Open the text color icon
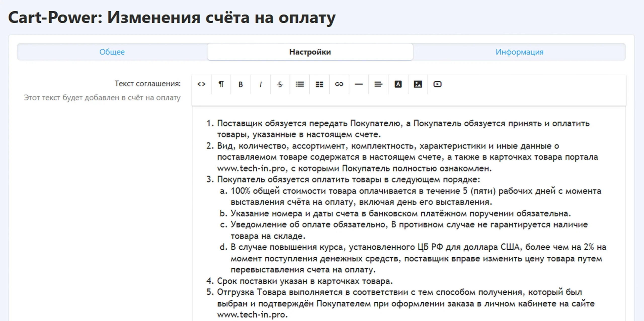The width and height of the screenshot is (644, 321). [x=398, y=84]
